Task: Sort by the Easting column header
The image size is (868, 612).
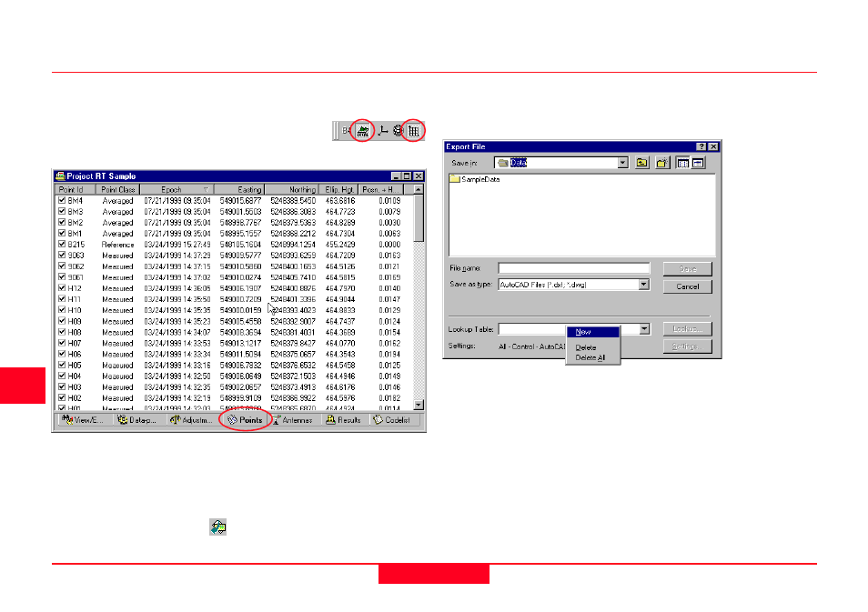Action: coord(239,189)
